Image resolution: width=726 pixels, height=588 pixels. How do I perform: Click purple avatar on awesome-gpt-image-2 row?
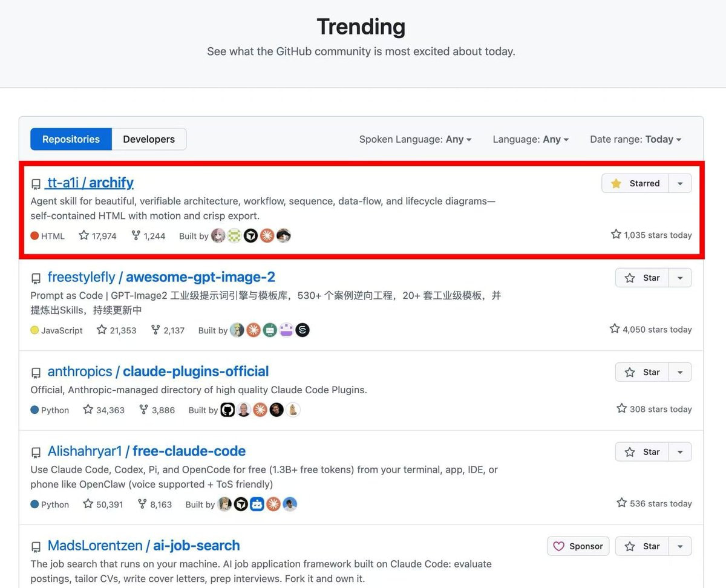[286, 330]
